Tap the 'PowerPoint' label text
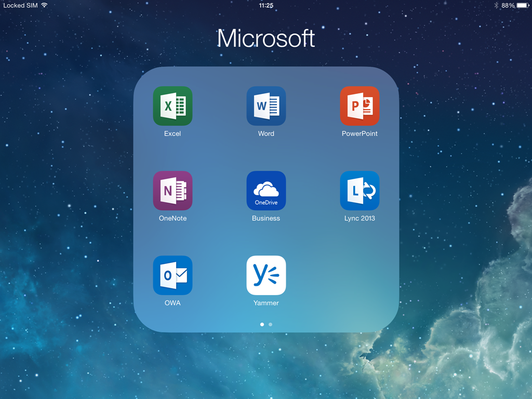 point(360,134)
